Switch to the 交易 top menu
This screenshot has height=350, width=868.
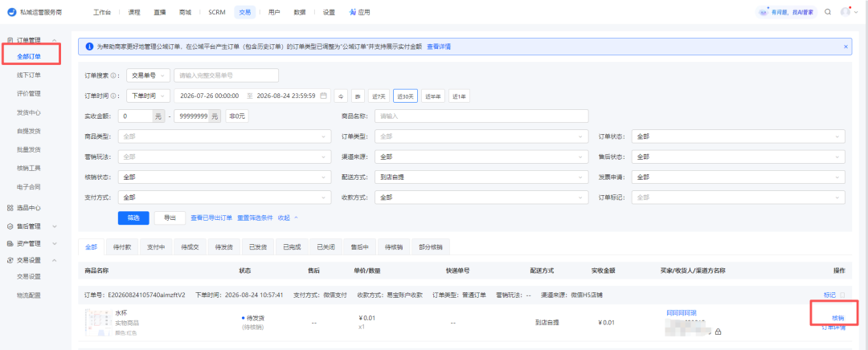(x=244, y=12)
